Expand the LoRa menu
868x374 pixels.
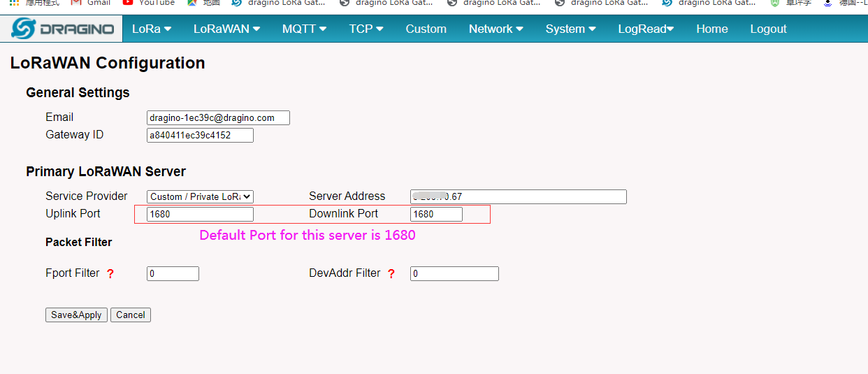[x=152, y=29]
